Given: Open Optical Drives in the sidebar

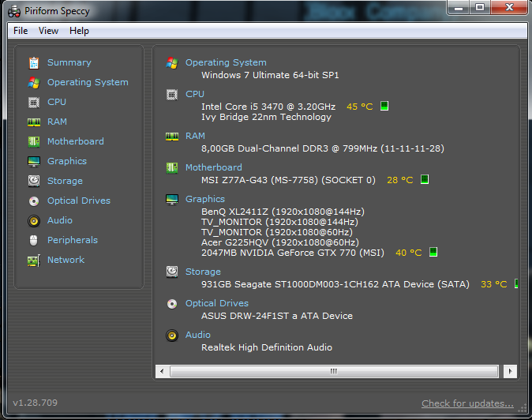Looking at the screenshot, I should tap(79, 201).
